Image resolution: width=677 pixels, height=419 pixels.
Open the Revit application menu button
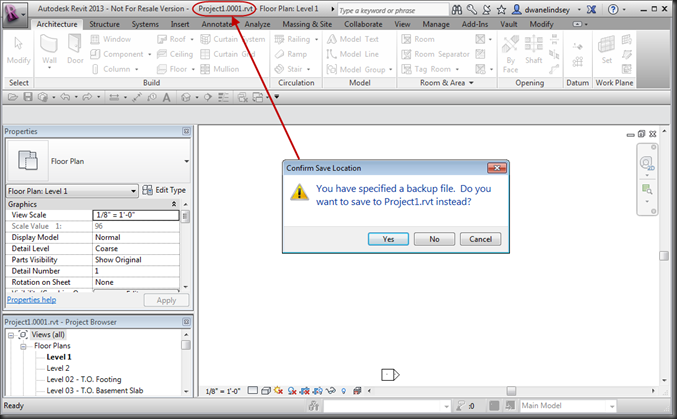pyautogui.click(x=14, y=13)
